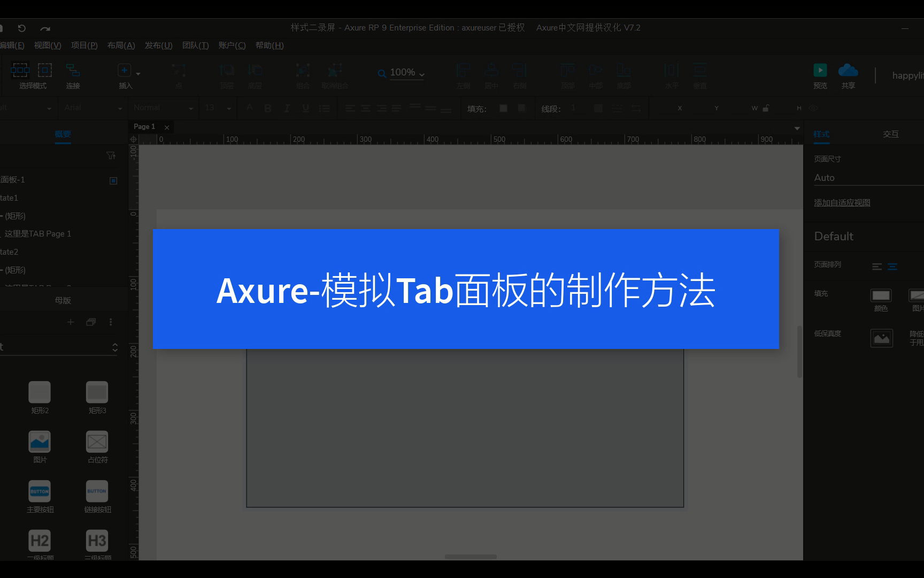Click the 组合 group icon

point(303,70)
